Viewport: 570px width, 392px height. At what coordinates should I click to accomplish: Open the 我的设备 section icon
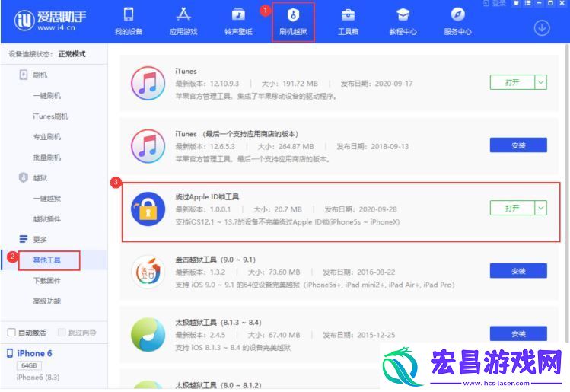coord(129,15)
